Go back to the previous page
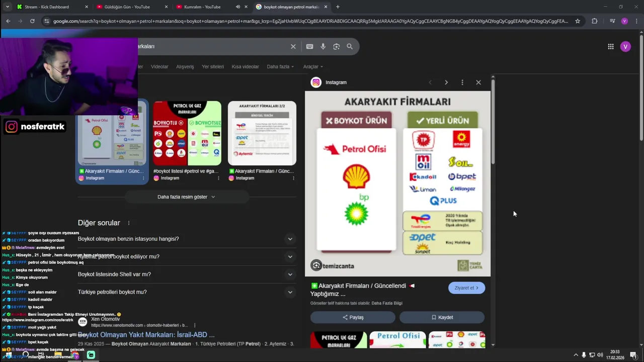Image resolution: width=644 pixels, height=362 pixels. pyautogui.click(x=8, y=21)
